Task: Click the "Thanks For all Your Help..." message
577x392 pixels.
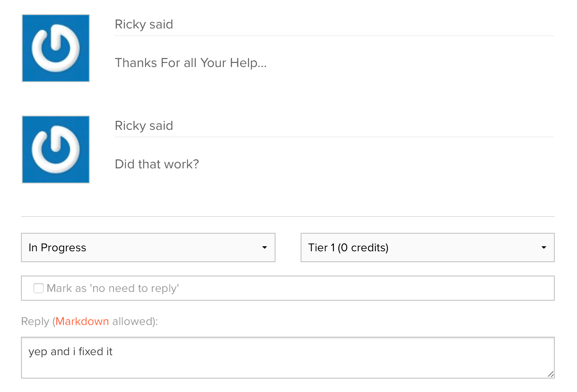Action: coord(191,63)
